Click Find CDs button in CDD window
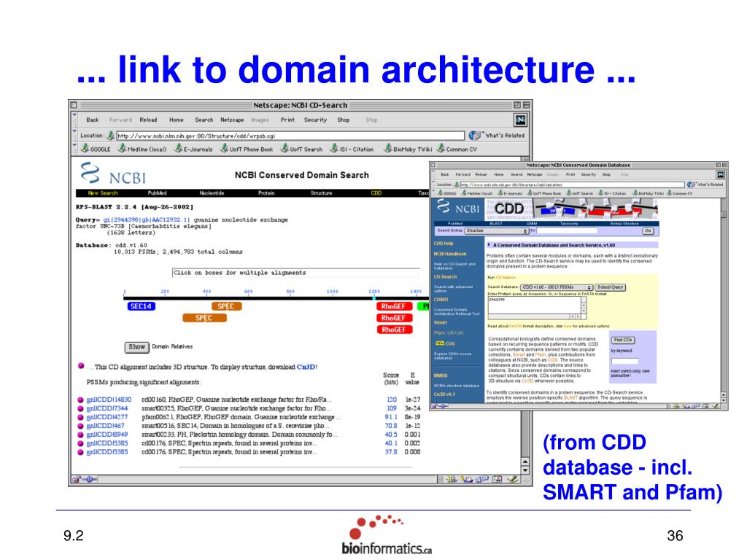This screenshot has width=747, height=560. pos(623,340)
